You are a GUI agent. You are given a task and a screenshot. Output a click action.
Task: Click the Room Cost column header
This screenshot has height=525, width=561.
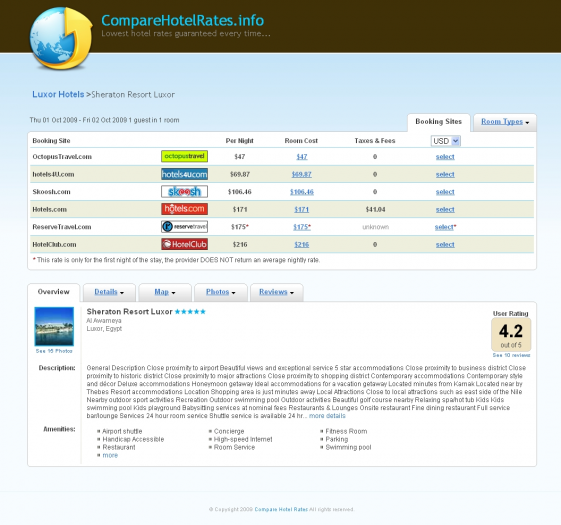click(301, 141)
